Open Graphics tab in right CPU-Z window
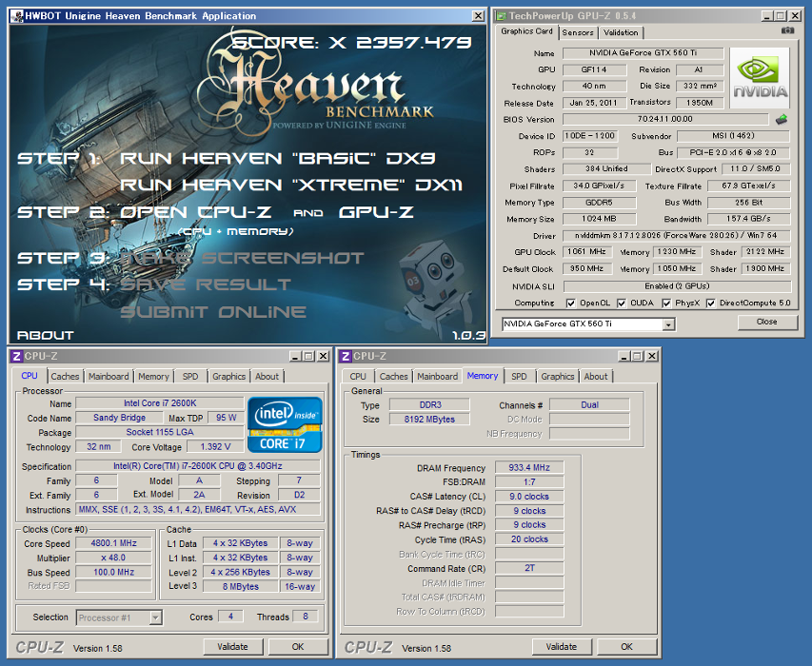This screenshot has height=666, width=812. (557, 377)
